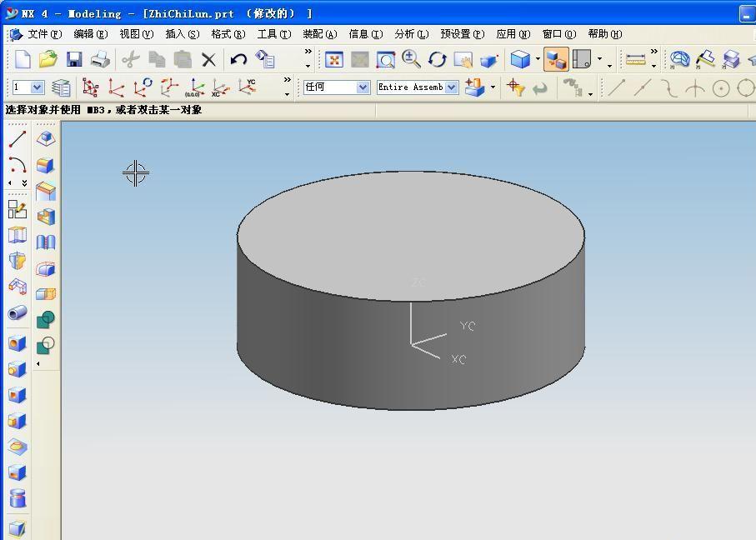Click the Fit view icon
This screenshot has width=756, height=540.
(x=333, y=59)
